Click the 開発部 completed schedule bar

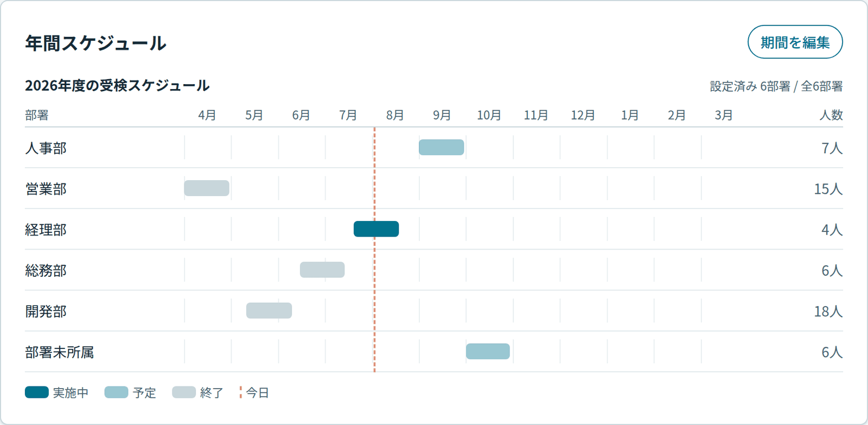point(269,310)
